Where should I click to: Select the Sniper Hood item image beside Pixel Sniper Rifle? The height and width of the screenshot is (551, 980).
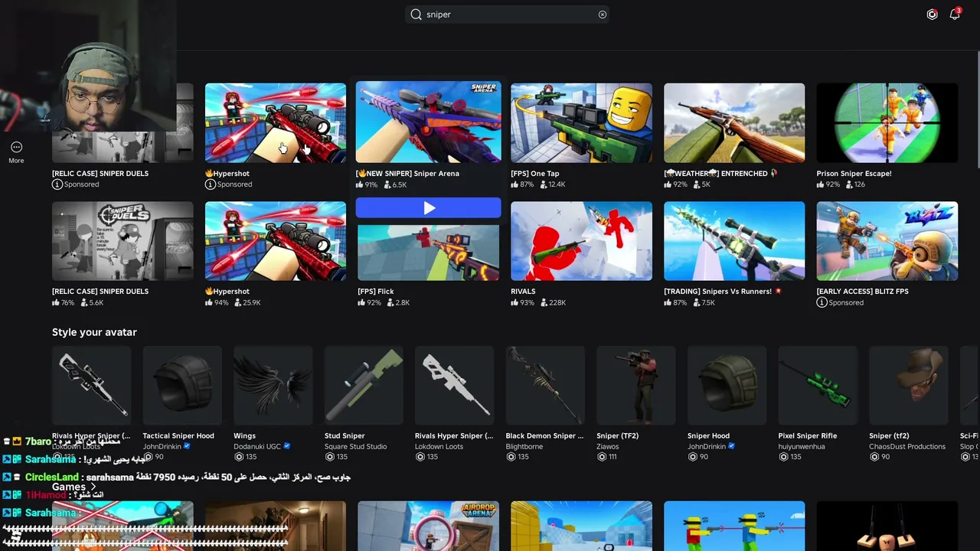coord(727,386)
